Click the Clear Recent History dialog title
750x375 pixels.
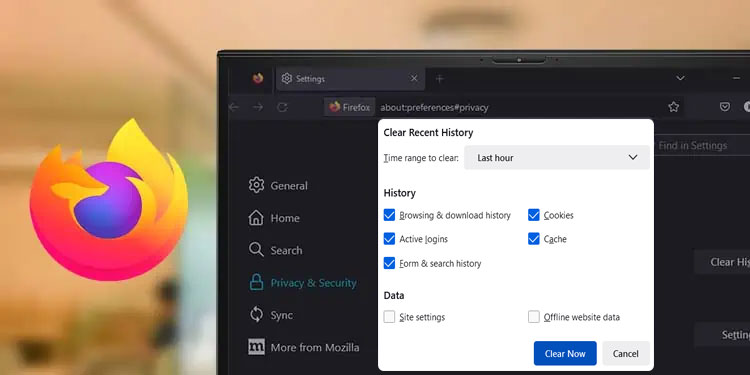428,132
